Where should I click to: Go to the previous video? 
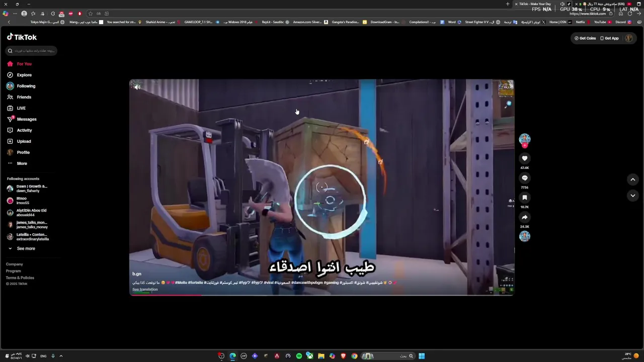pyautogui.click(x=633, y=179)
